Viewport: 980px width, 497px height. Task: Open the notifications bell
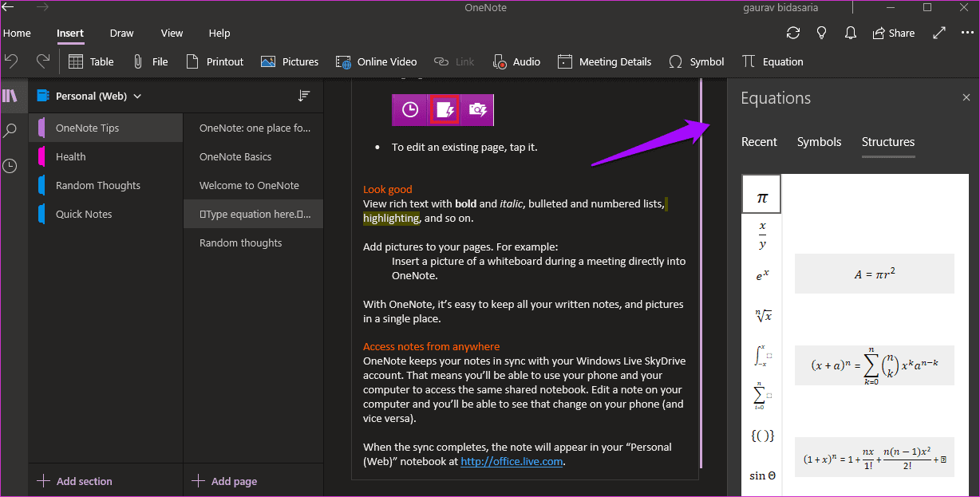point(850,33)
